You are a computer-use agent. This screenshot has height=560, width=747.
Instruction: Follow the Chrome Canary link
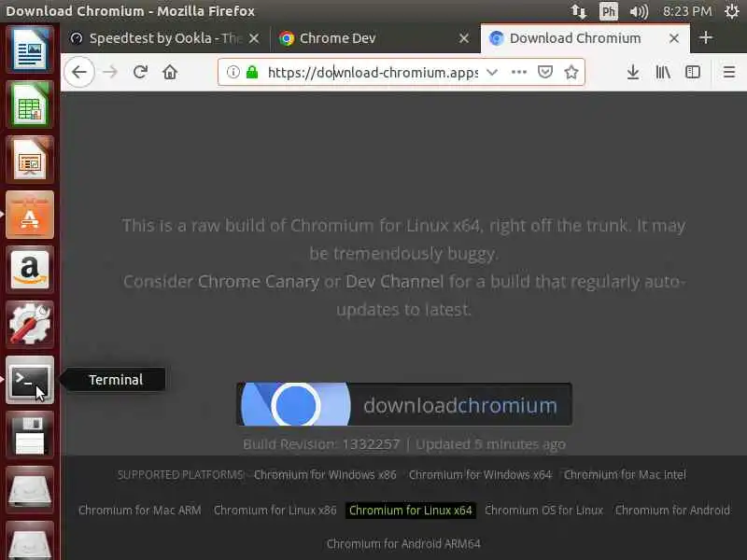tap(259, 282)
